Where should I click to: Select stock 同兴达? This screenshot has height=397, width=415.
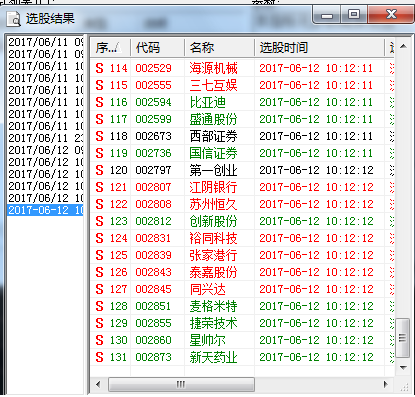(x=207, y=289)
